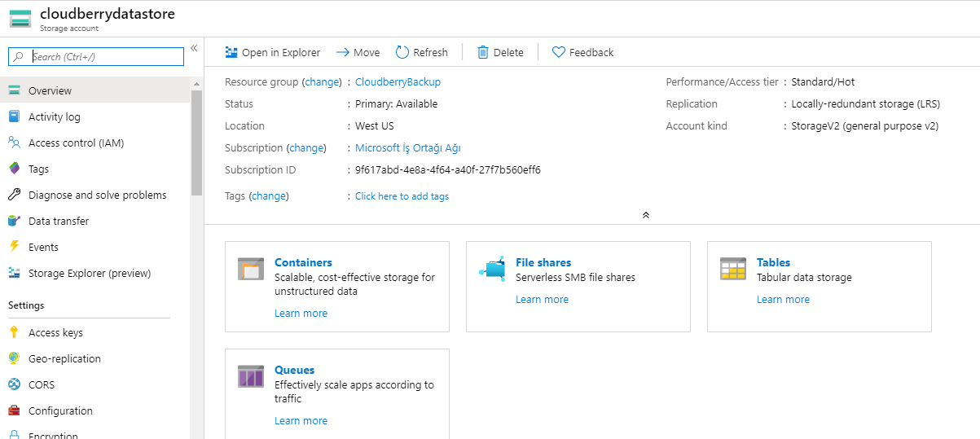This screenshot has height=439, width=980.
Task: Collapse the essentials section with up chevron
Action: click(645, 215)
